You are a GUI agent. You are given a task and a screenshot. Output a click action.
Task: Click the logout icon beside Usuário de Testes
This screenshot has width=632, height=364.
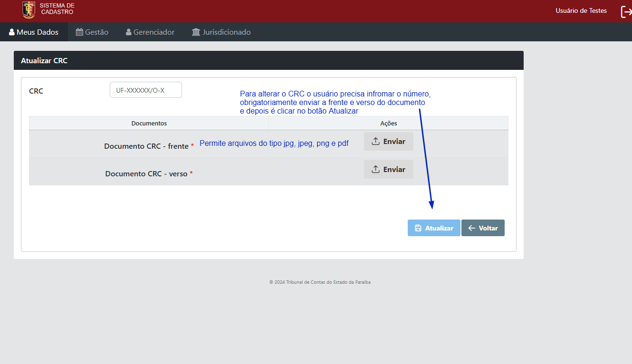click(x=626, y=11)
